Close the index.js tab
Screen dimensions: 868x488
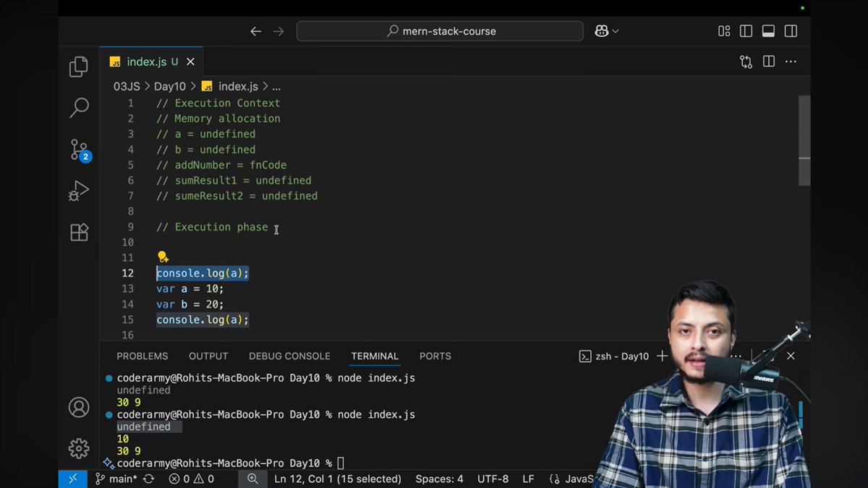[190, 62]
